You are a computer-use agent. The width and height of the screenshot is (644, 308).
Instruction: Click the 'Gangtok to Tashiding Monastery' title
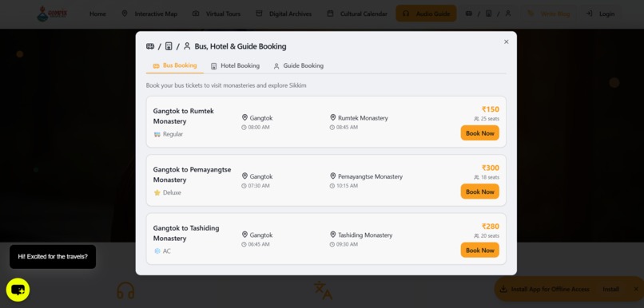pos(186,233)
